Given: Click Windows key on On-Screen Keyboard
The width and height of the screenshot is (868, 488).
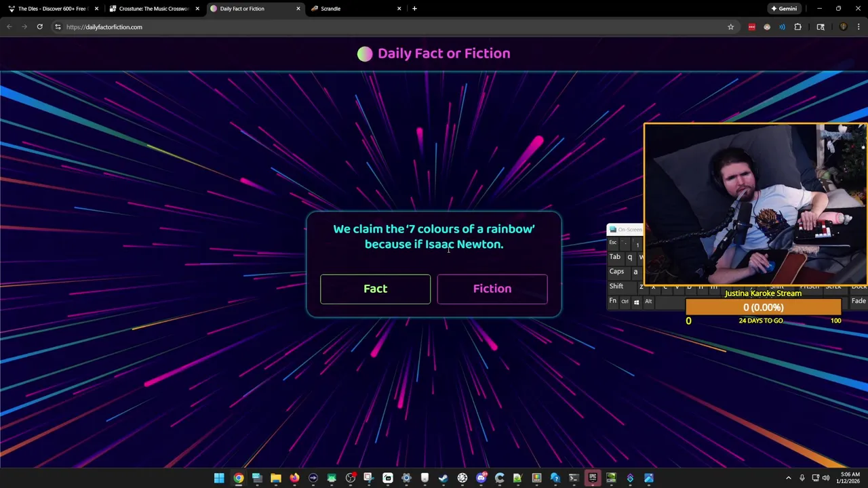Looking at the screenshot, I should pos(636,302).
